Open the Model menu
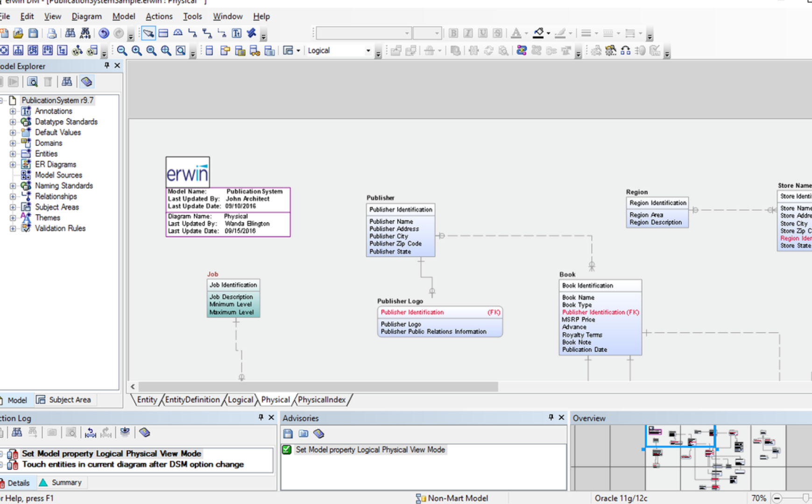Viewport: 812px width, 504px height. (x=124, y=16)
